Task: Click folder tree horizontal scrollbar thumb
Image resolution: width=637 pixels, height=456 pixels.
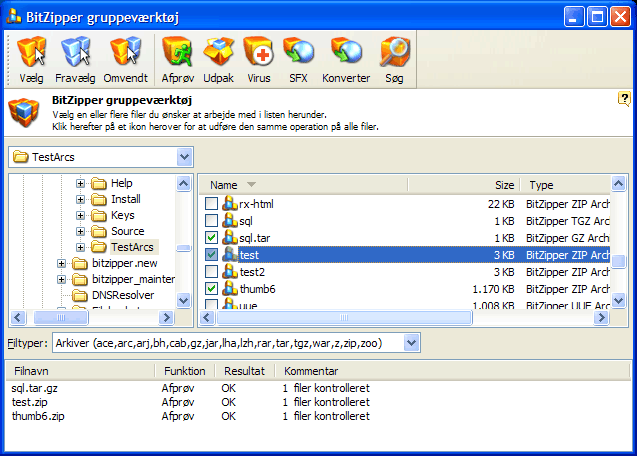Action: 61,317
